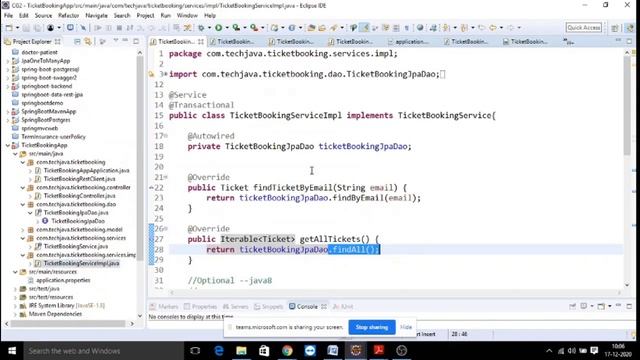Viewport: 640px width, 360px height.
Task: Open the New file dropdown arrow
Action: (x=18, y=28)
